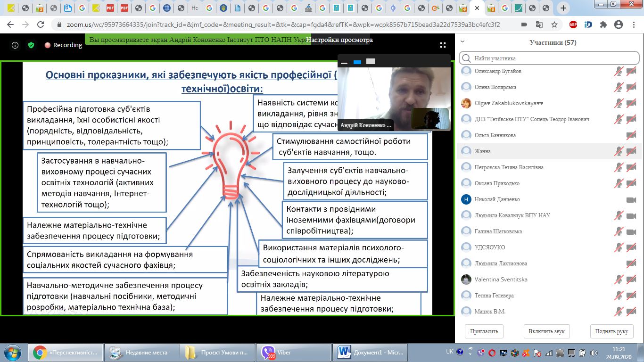Switch video panel to the large gray view

click(371, 61)
